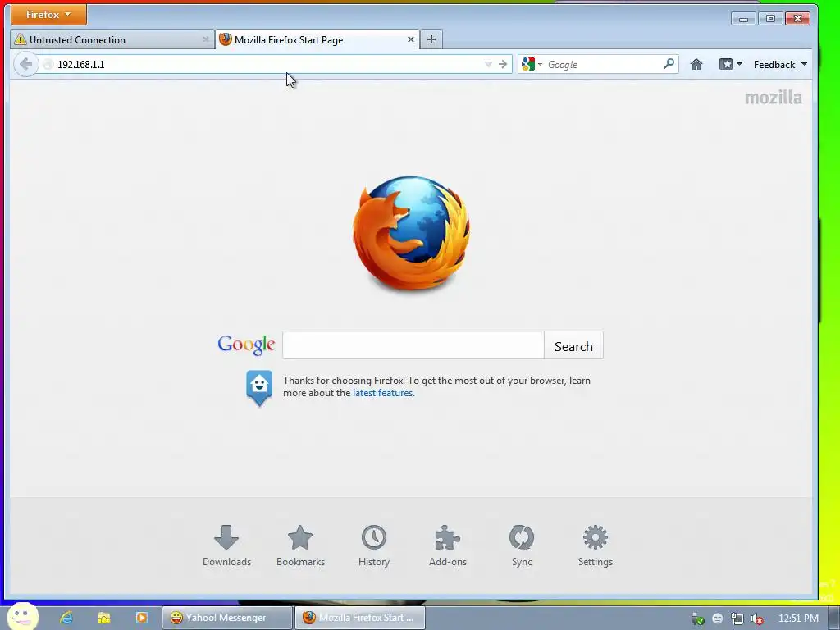Launch Windows Media Player from taskbar
The image size is (840, 630).
pos(141,618)
